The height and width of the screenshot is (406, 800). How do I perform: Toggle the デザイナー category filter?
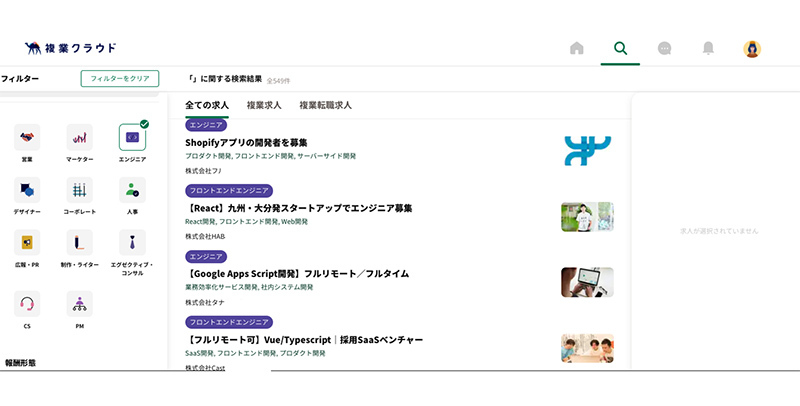click(x=27, y=190)
